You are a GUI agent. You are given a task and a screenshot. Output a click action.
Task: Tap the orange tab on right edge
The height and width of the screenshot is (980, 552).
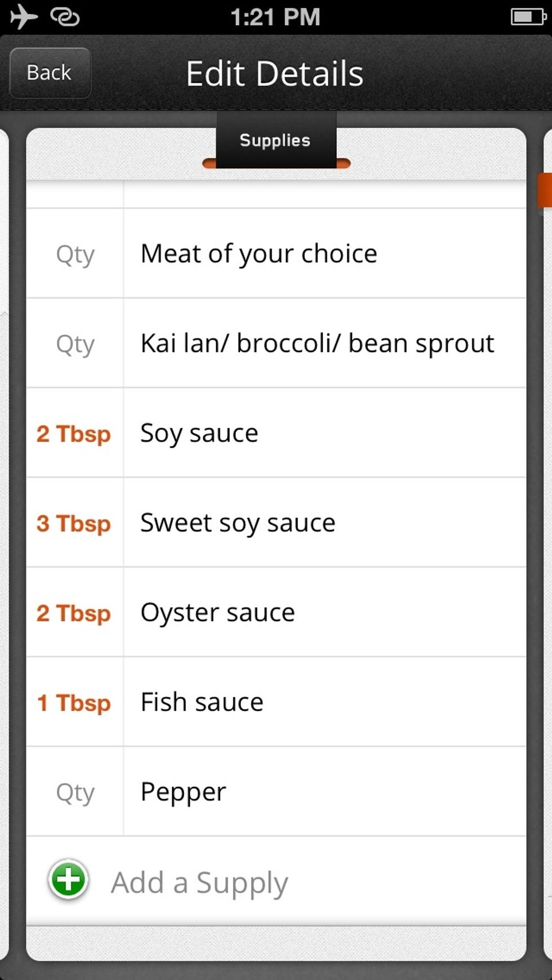545,190
